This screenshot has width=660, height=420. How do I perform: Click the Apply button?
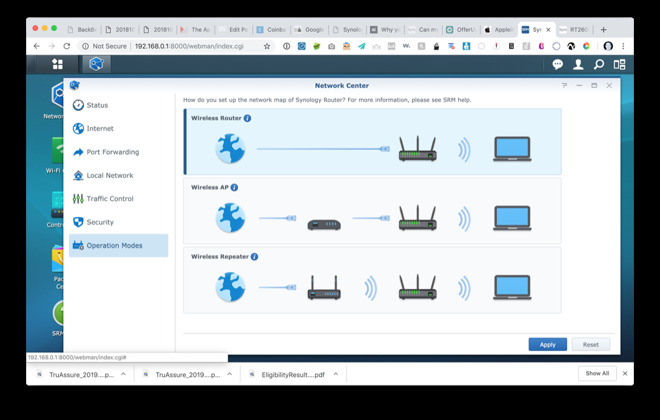548,345
